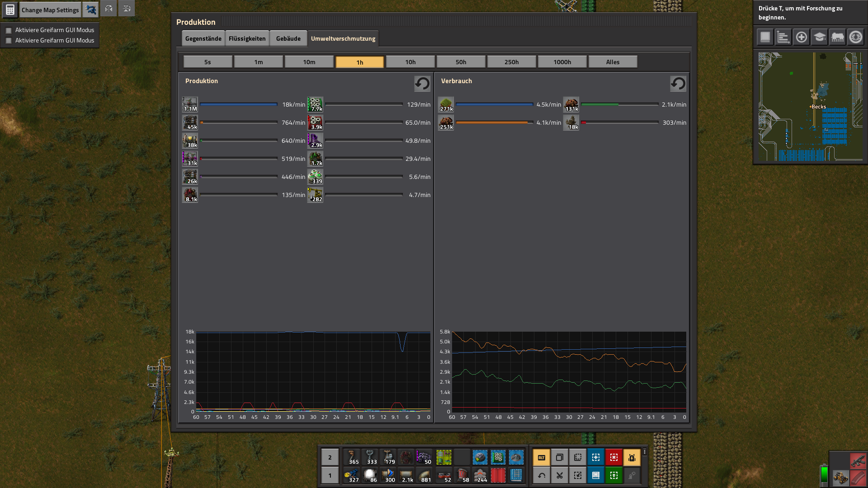Click the horizontal flip blueprint icon
868x488 pixels.
pos(108,9)
